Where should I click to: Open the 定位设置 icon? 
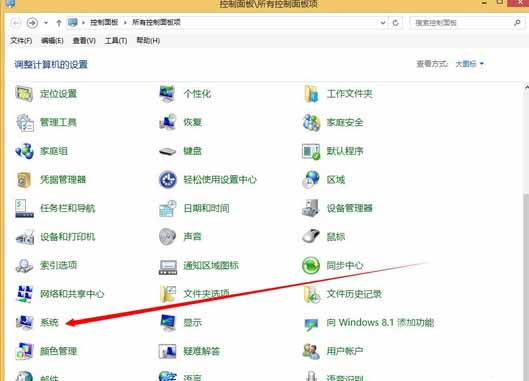pos(24,93)
